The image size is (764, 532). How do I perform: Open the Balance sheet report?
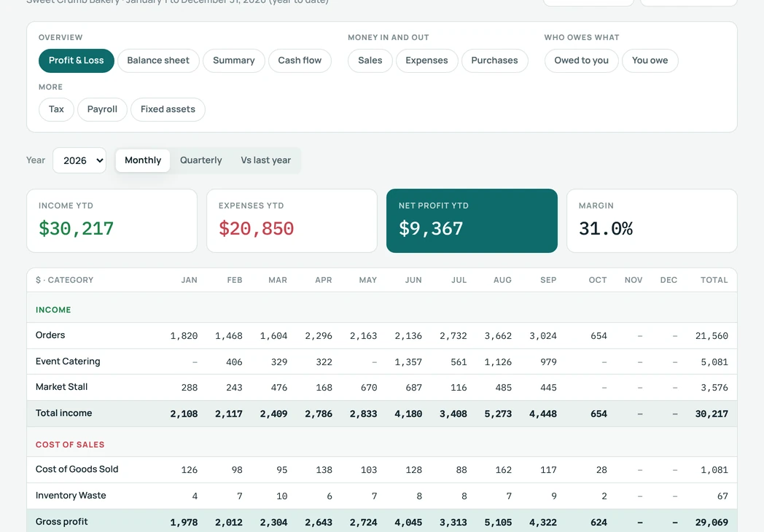click(158, 60)
